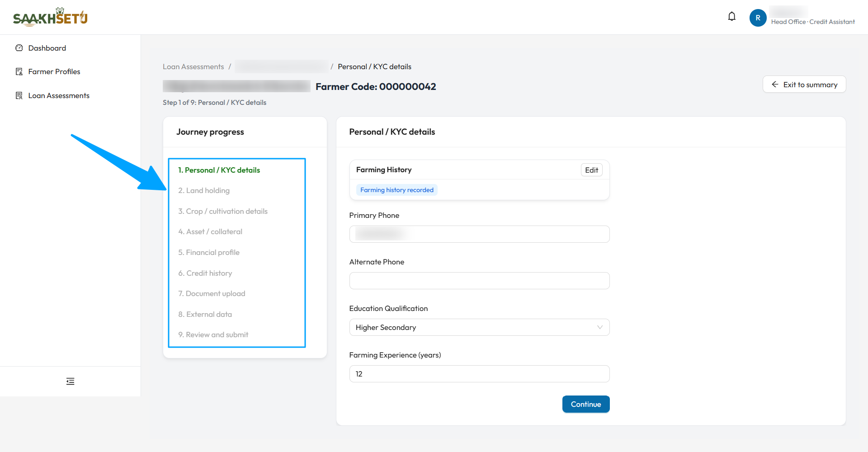Image resolution: width=868 pixels, height=452 pixels.
Task: Open notifications bell
Action: coord(732,17)
